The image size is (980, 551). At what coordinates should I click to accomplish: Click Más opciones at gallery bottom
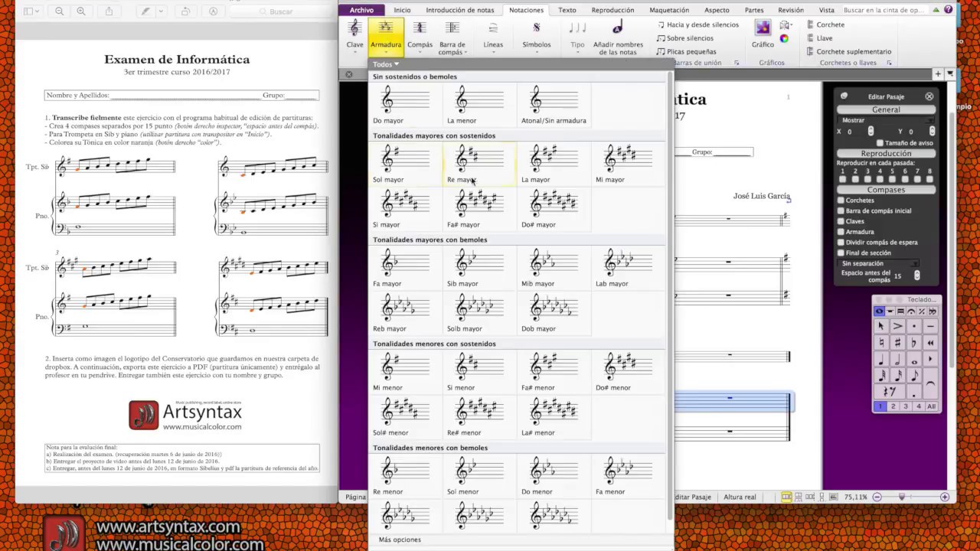point(400,540)
